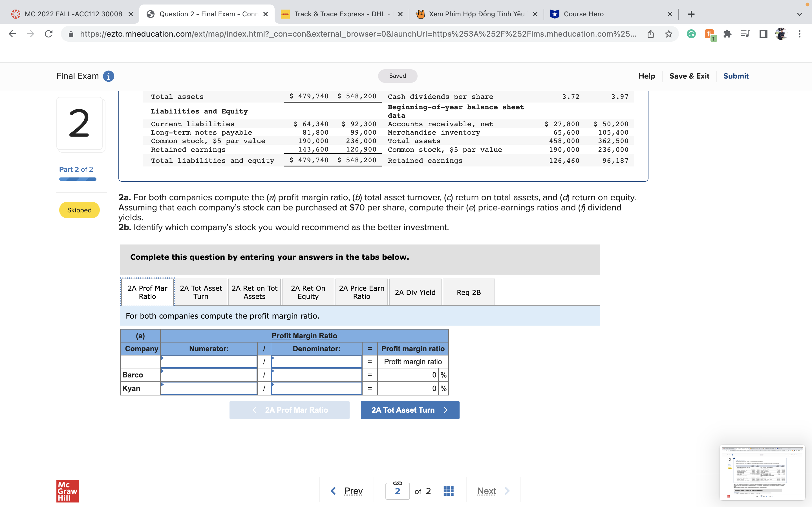Switch to 2A Tot Asset Turn tab
The height and width of the screenshot is (507, 812).
pyautogui.click(x=201, y=292)
